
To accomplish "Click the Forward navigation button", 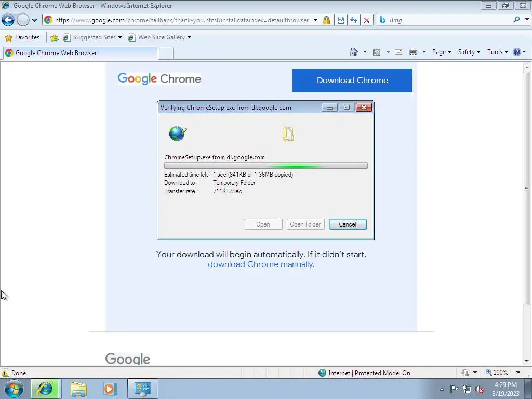I will (x=23, y=20).
